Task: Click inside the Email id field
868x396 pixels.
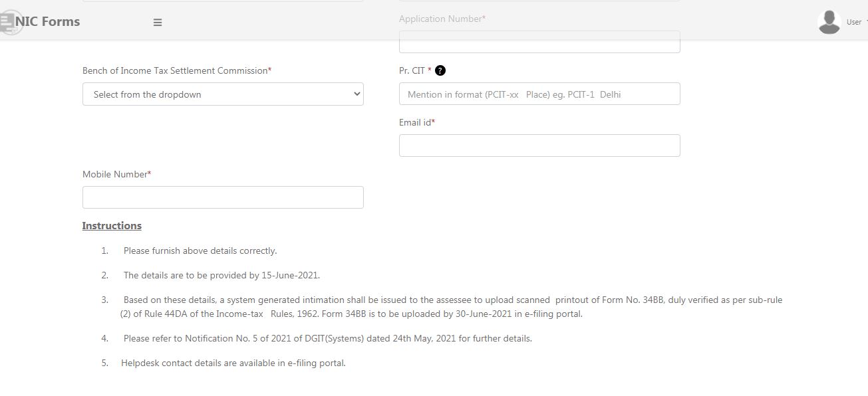Action: coord(539,145)
